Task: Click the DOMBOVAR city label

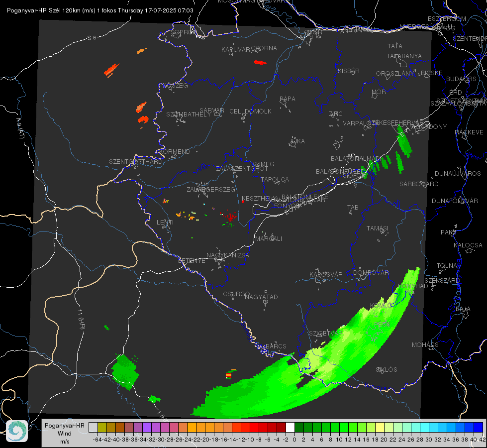Action: click(x=371, y=273)
